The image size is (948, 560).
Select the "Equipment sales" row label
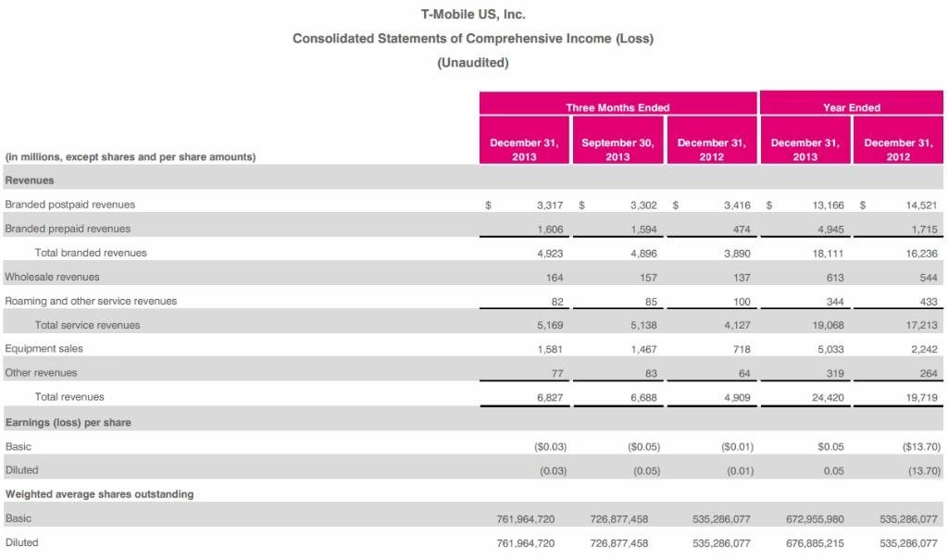[x=44, y=348]
